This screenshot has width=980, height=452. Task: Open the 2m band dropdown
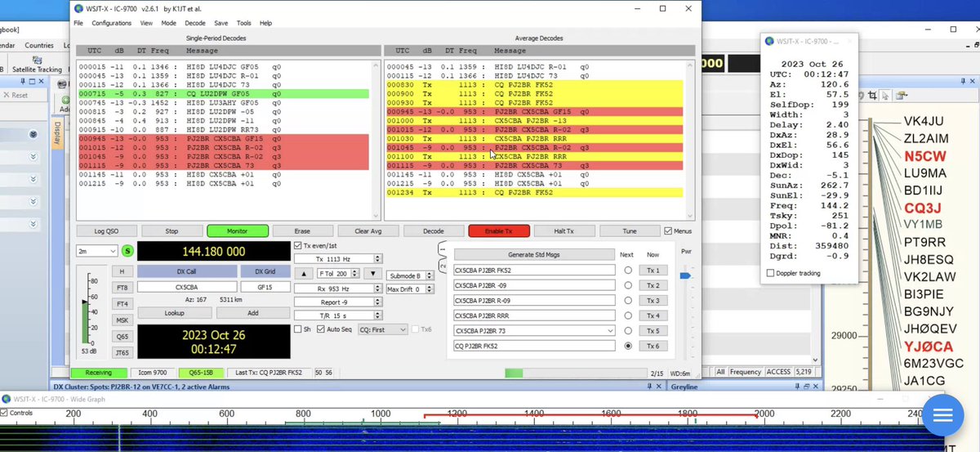click(x=97, y=251)
